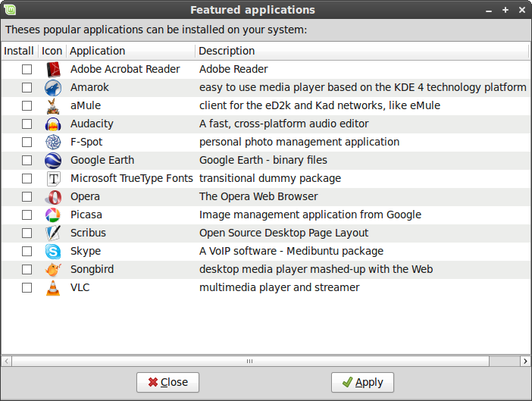Check the install box for Adobe Acrobat Reader
The height and width of the screenshot is (401, 532).
27,70
